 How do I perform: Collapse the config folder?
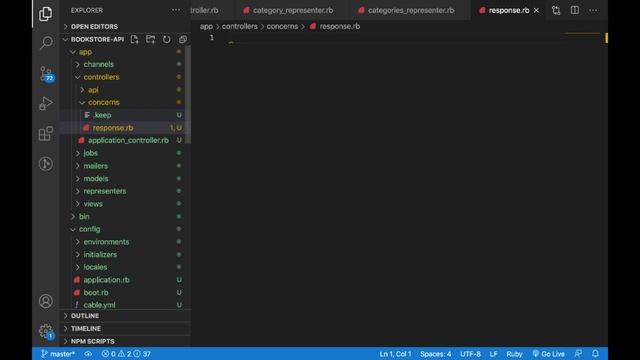89,229
